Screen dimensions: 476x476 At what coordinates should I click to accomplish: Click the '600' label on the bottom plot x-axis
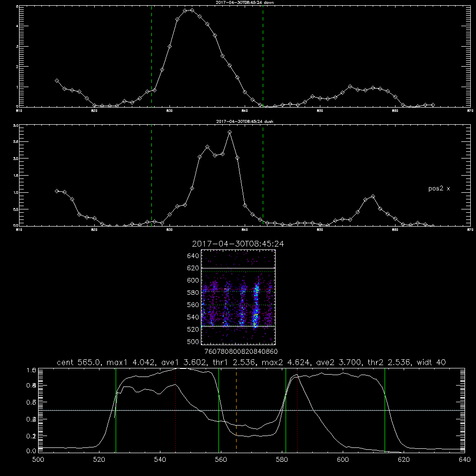pos(343,460)
